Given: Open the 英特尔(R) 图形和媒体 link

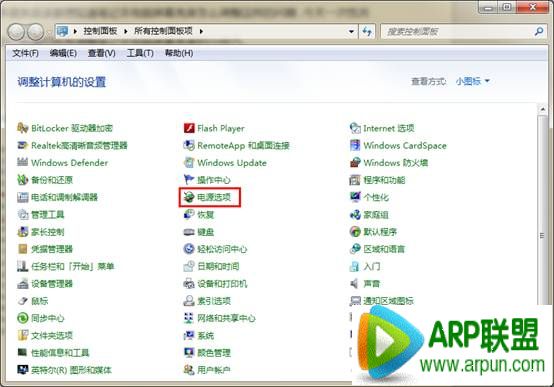Looking at the screenshot, I should (x=71, y=370).
